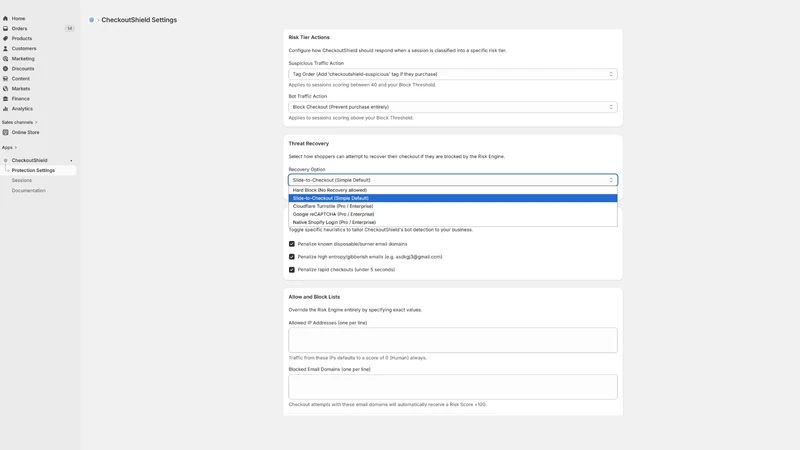This screenshot has height=450, width=800.
Task: Click the Content icon in sidebar
Action: 6,79
